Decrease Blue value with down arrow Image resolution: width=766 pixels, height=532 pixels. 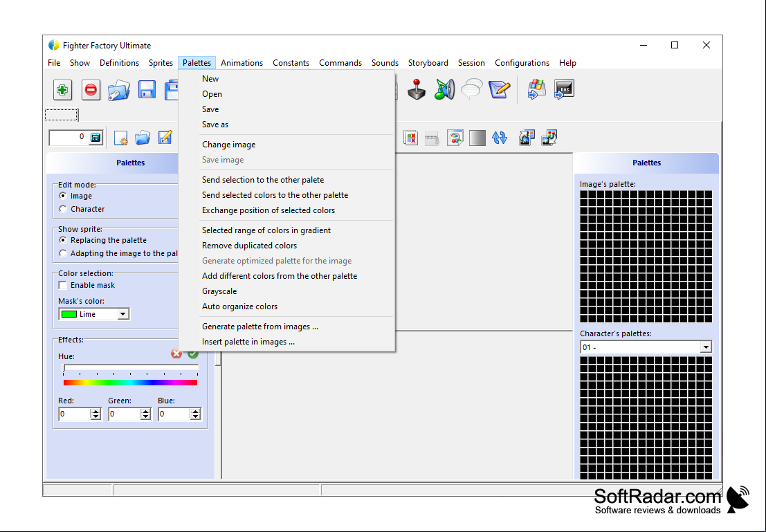pos(195,417)
